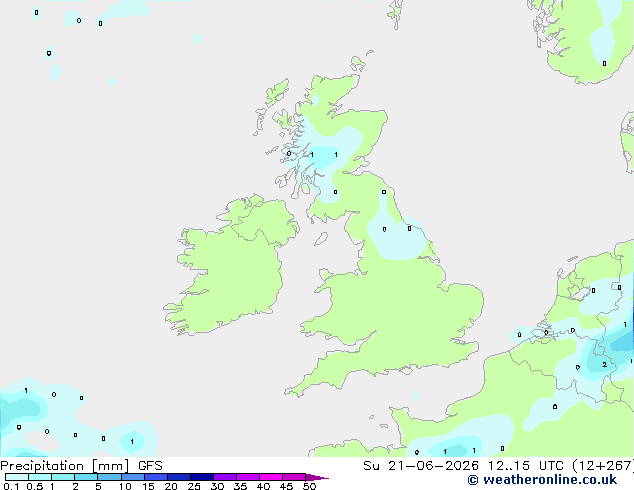The image size is (634, 490).
Task: Click the "GFS" model label
Action: pos(150,466)
